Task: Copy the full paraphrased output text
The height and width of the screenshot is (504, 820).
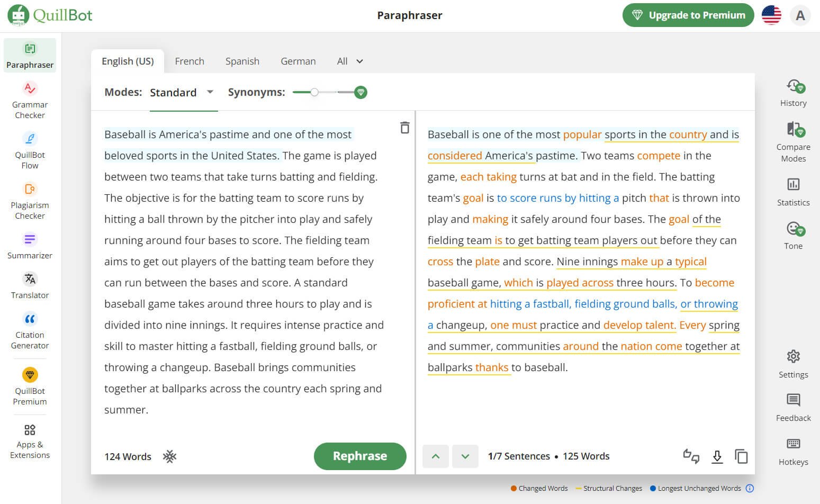Action: click(741, 456)
